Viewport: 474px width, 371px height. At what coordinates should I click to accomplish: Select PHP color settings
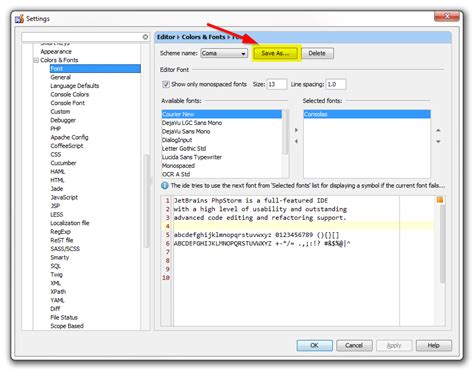click(x=56, y=129)
